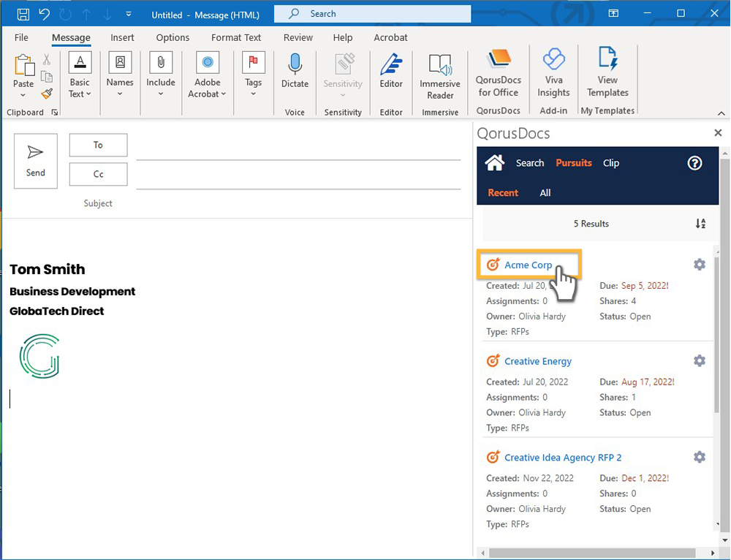The height and width of the screenshot is (560, 731).
Task: Go to QorusDocs home icon
Action: click(494, 163)
